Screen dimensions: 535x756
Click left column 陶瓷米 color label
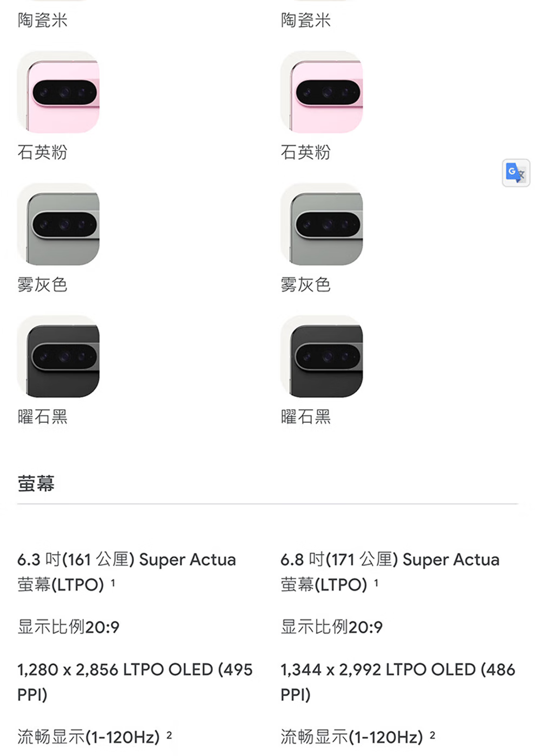pyautogui.click(x=43, y=21)
